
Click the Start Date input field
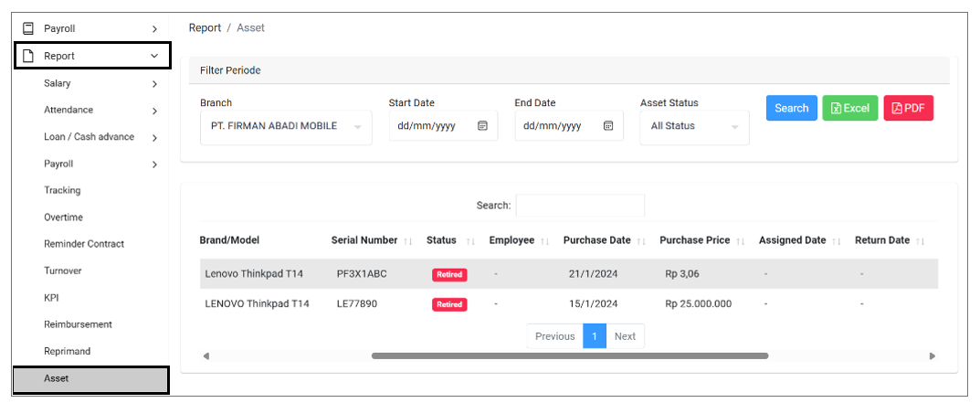pos(443,126)
